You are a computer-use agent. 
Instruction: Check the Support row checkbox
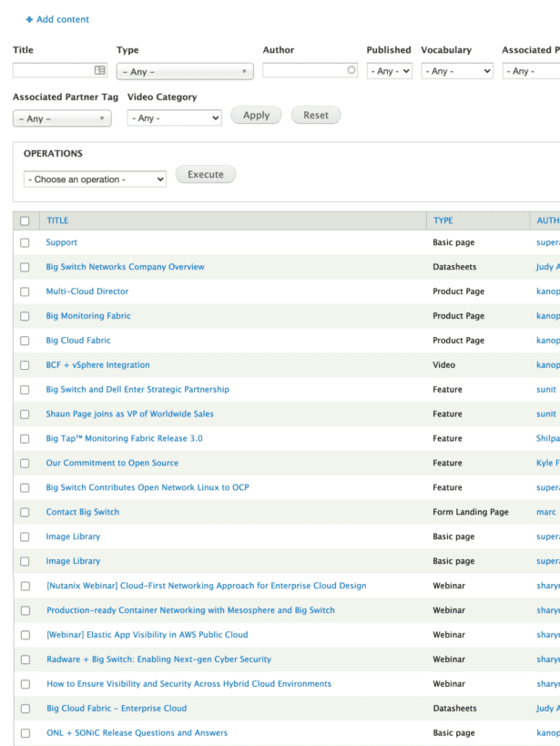point(25,242)
